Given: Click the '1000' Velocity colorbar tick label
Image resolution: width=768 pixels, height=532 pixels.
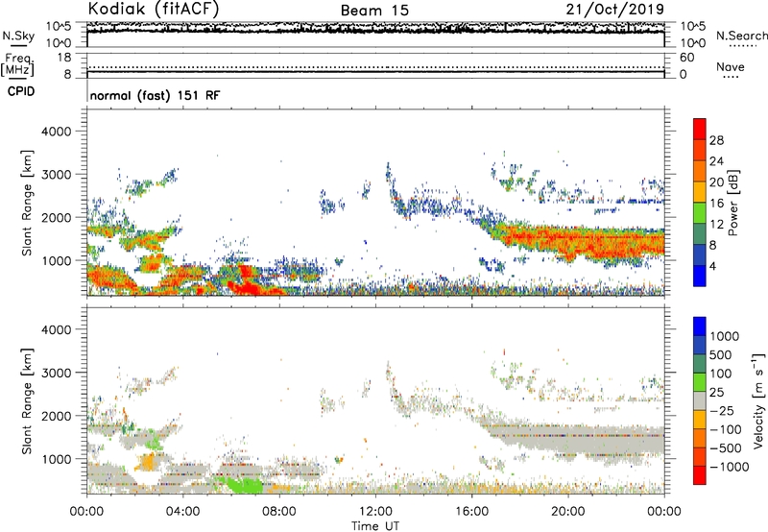Looking at the screenshot, I should point(725,336).
